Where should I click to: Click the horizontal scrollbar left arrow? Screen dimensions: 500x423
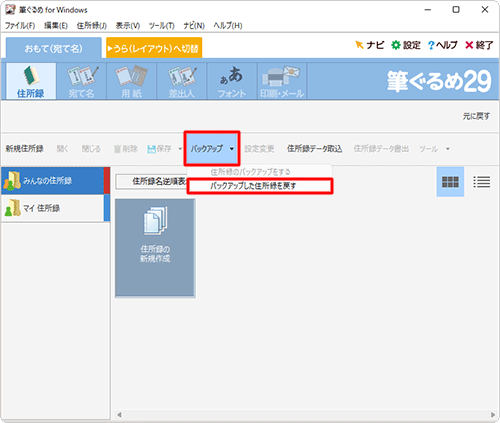(x=119, y=415)
